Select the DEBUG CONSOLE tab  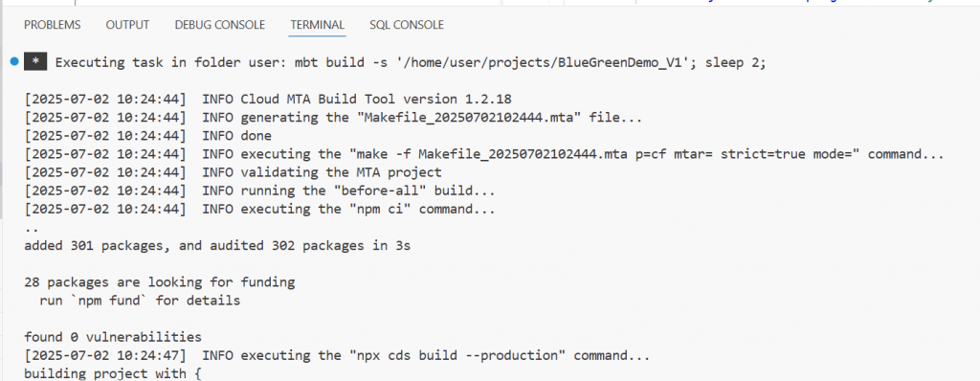coord(220,25)
